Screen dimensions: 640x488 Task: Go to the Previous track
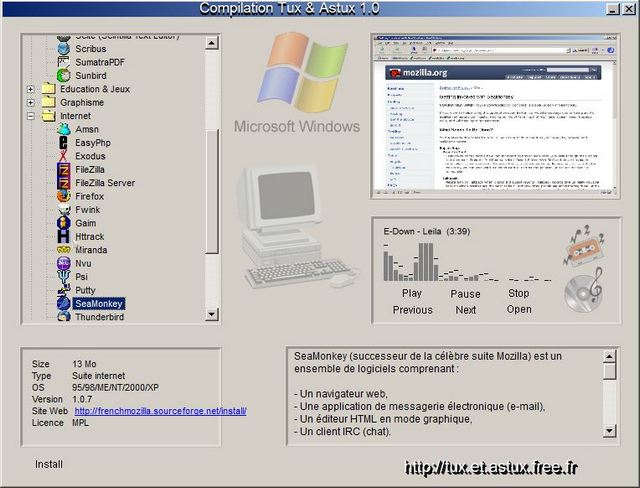tap(413, 310)
